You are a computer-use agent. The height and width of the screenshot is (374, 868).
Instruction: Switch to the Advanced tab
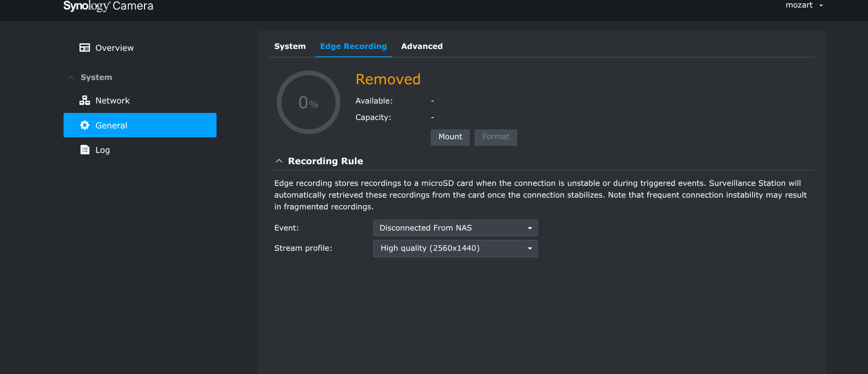[x=422, y=46]
